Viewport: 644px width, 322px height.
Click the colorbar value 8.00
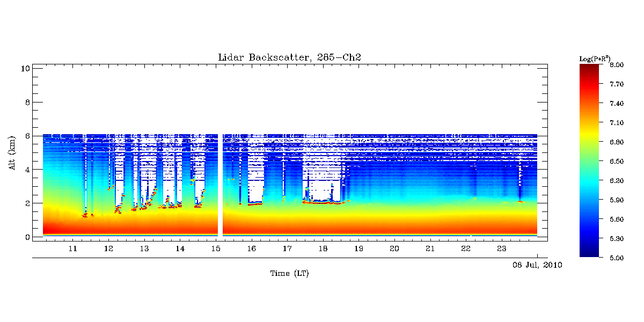coord(616,65)
